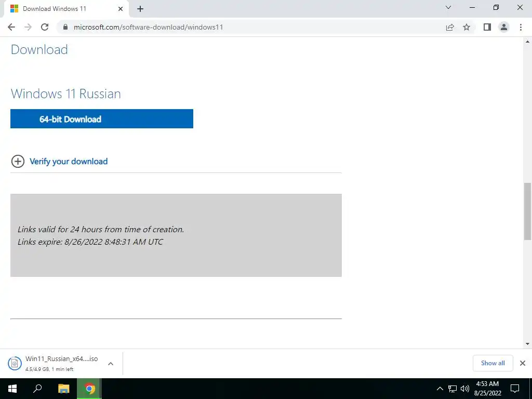
Task: Expand the Verify your download plus icon
Action: click(18, 161)
